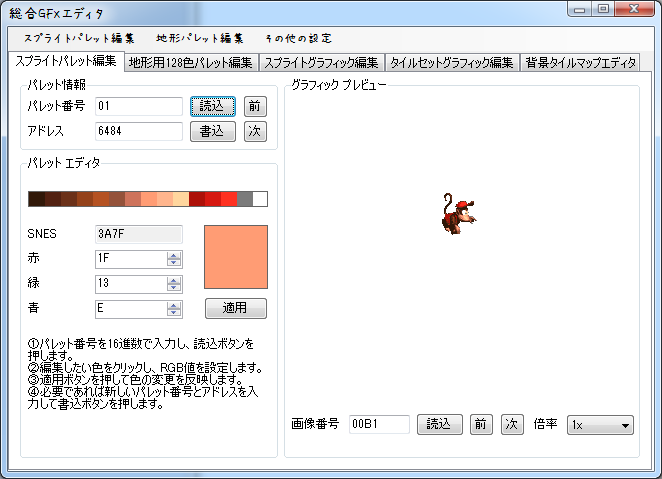Open the 地形パレット編集 menu

(x=199, y=38)
